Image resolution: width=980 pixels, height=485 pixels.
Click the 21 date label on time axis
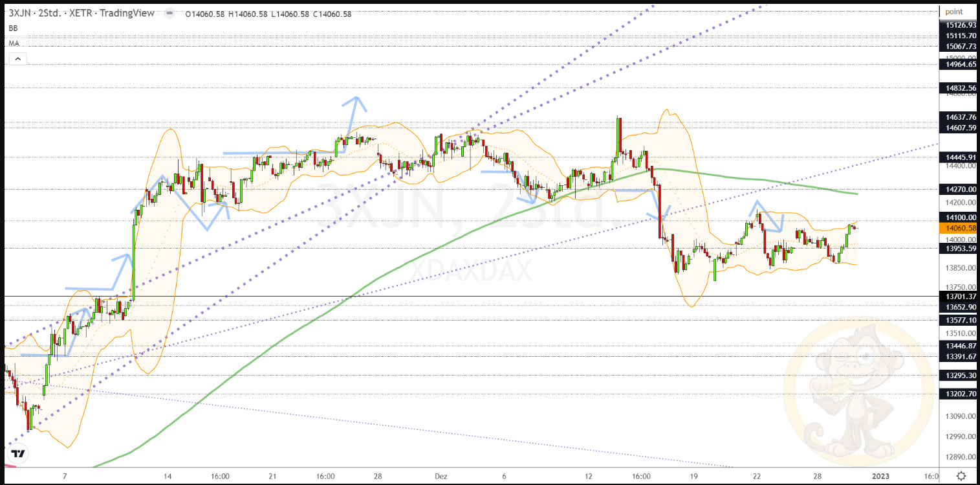pyautogui.click(x=272, y=476)
